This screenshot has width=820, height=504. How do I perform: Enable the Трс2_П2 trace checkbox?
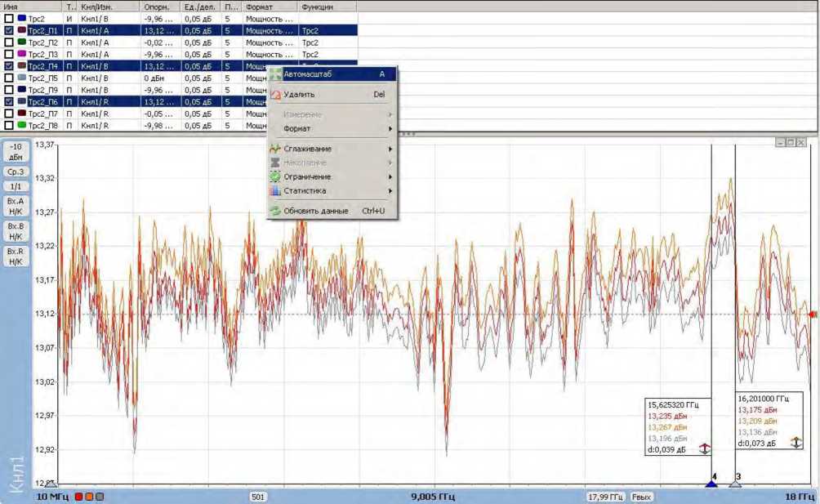[9, 42]
